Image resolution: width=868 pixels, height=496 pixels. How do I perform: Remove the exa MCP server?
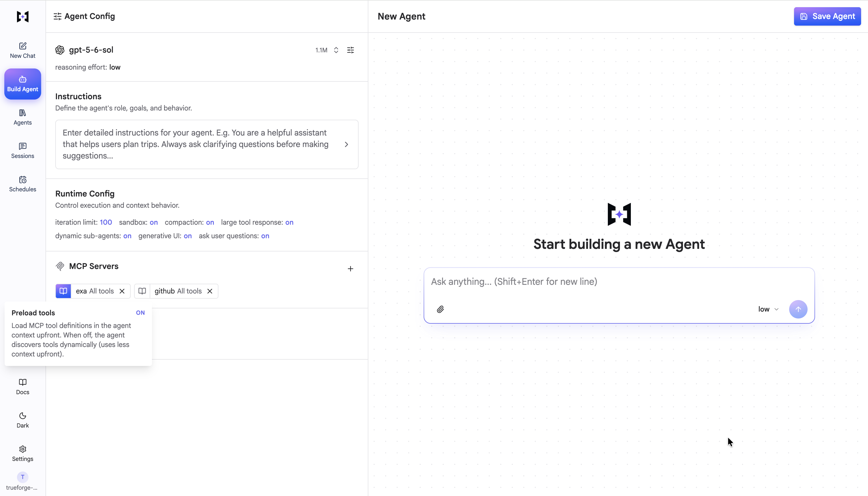[122, 291]
